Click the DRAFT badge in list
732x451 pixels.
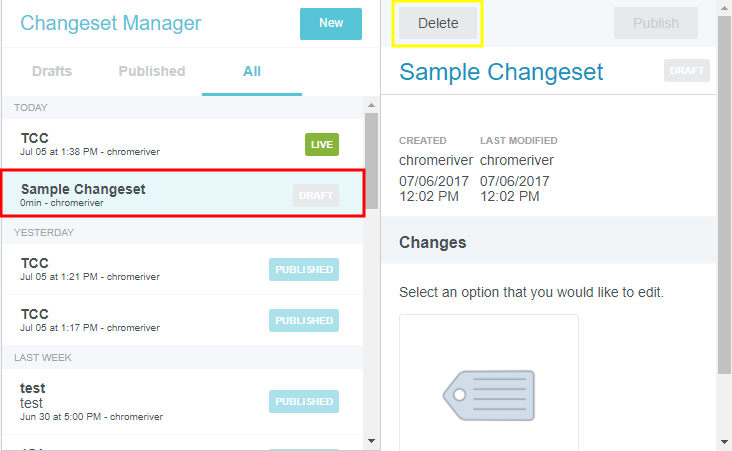pyautogui.click(x=316, y=195)
